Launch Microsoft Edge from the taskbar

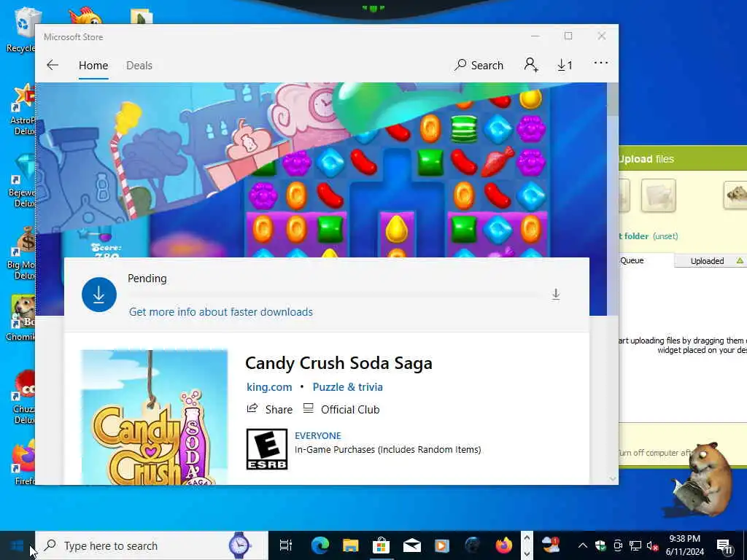point(320,545)
